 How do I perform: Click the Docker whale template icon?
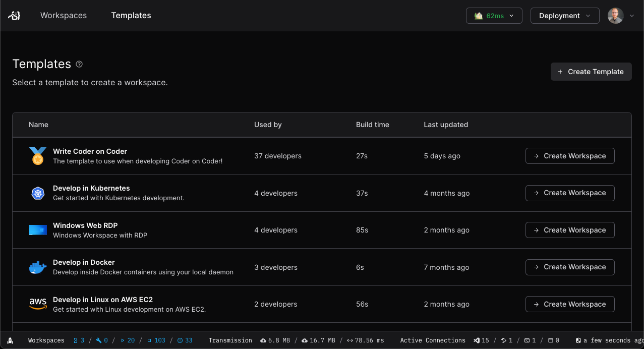[37, 267]
